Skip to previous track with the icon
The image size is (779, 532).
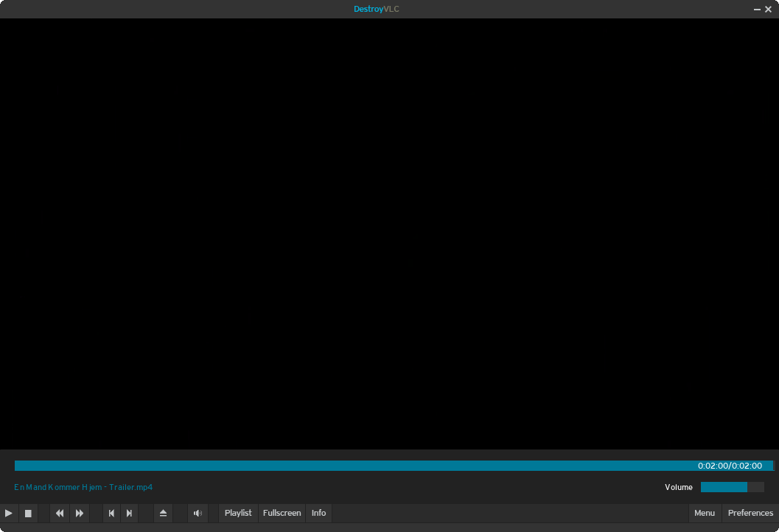click(111, 513)
